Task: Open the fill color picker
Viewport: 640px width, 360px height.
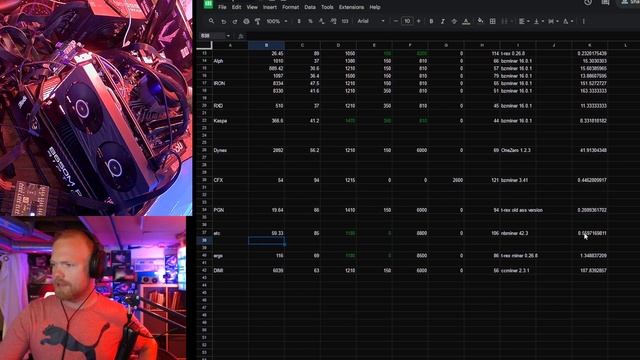Action: 480,21
